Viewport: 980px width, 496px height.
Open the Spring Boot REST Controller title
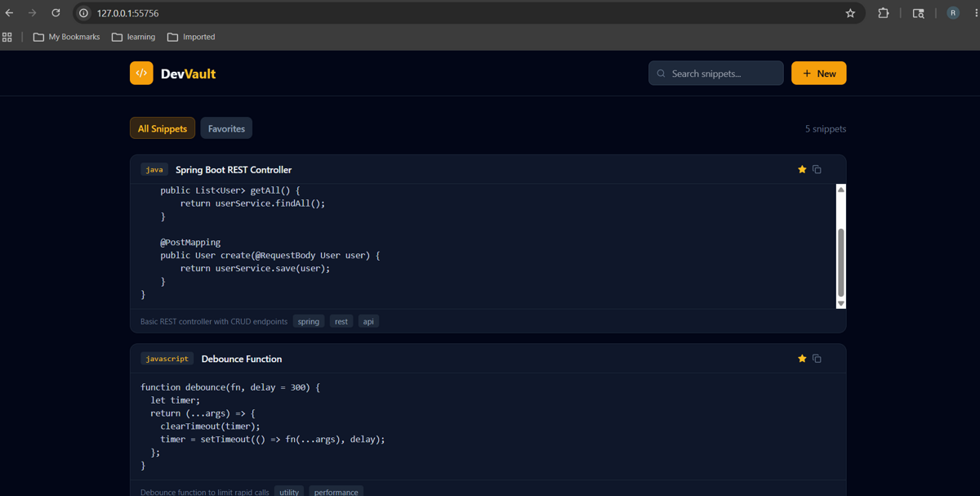tap(234, 170)
